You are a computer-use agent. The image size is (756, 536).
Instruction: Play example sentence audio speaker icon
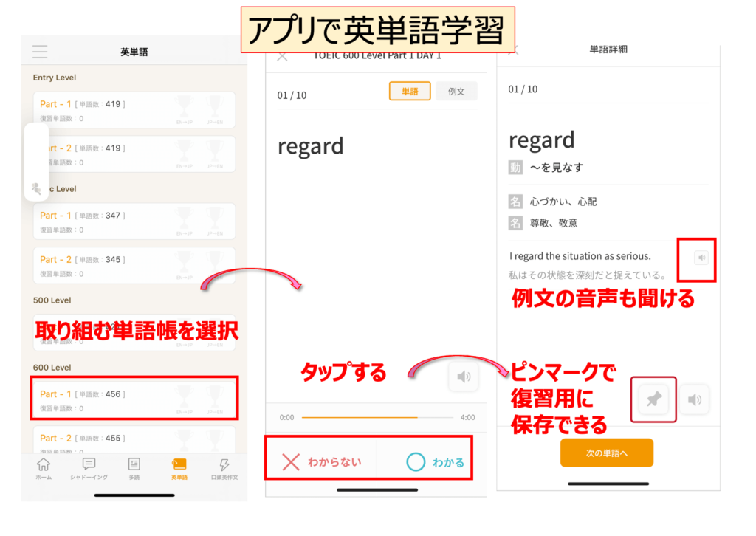[701, 258]
